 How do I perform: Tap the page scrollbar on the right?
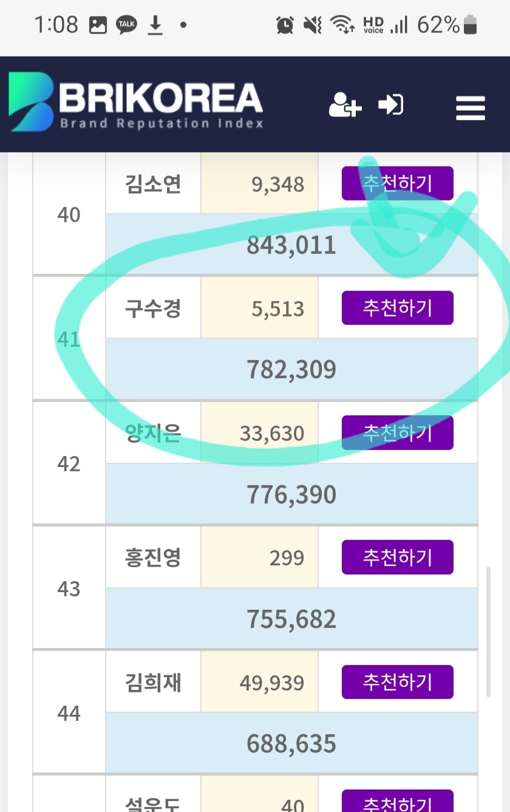(489, 632)
